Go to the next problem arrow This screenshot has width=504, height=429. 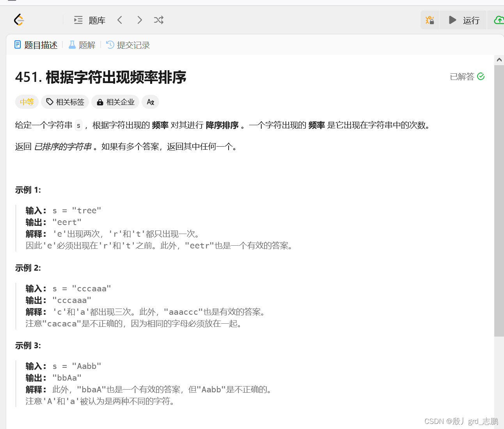pos(140,20)
